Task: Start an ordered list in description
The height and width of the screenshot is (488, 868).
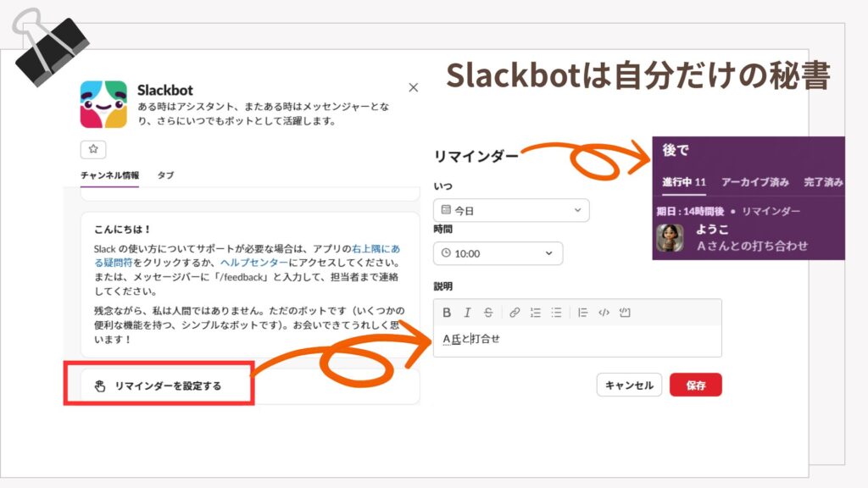Action: [536, 313]
